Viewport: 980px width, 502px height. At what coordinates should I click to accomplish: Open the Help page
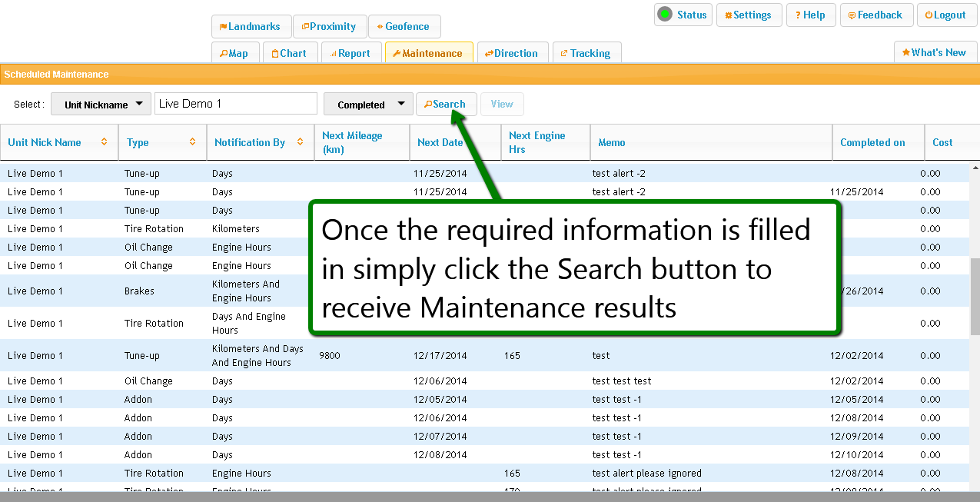coord(809,15)
